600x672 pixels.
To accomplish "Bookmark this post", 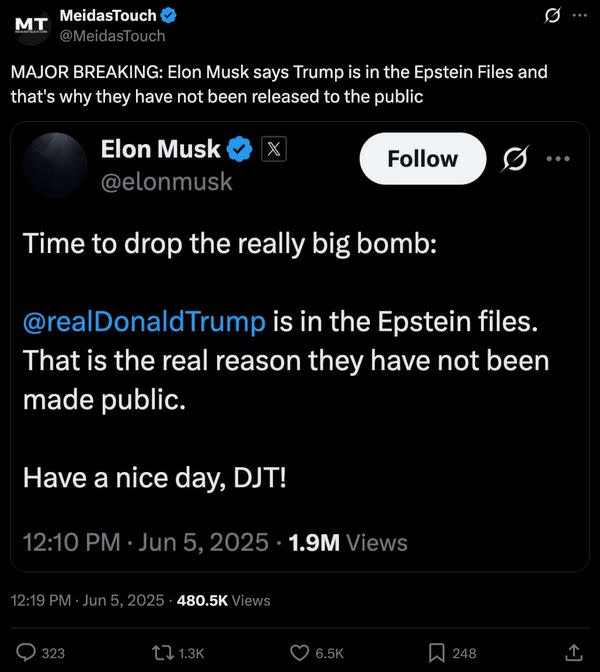I will click(437, 652).
